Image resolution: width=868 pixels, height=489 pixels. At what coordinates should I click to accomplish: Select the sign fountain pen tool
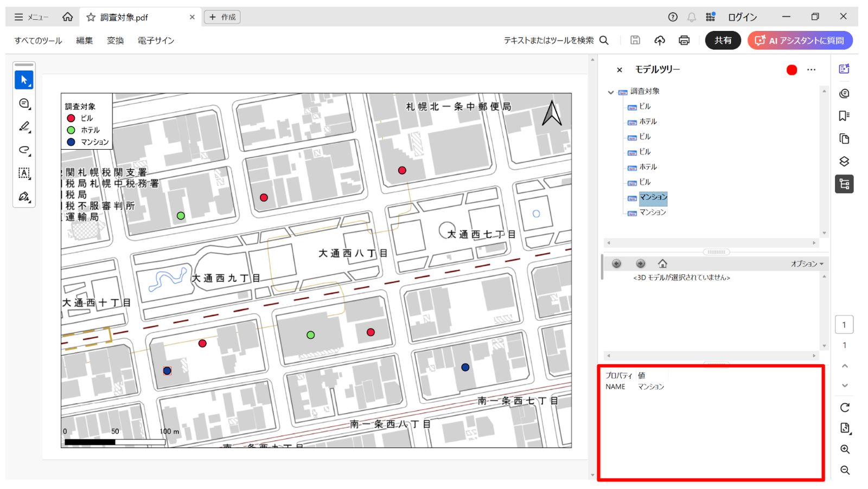coord(24,197)
